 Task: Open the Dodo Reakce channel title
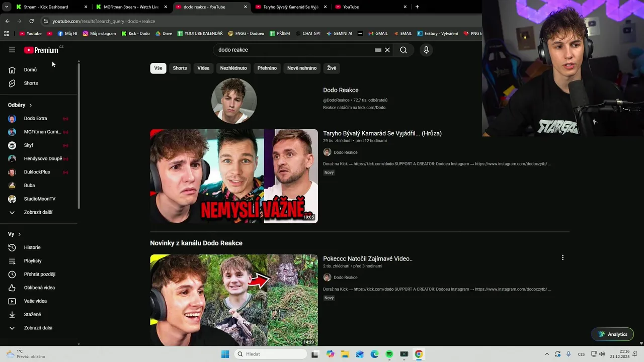coord(341,90)
